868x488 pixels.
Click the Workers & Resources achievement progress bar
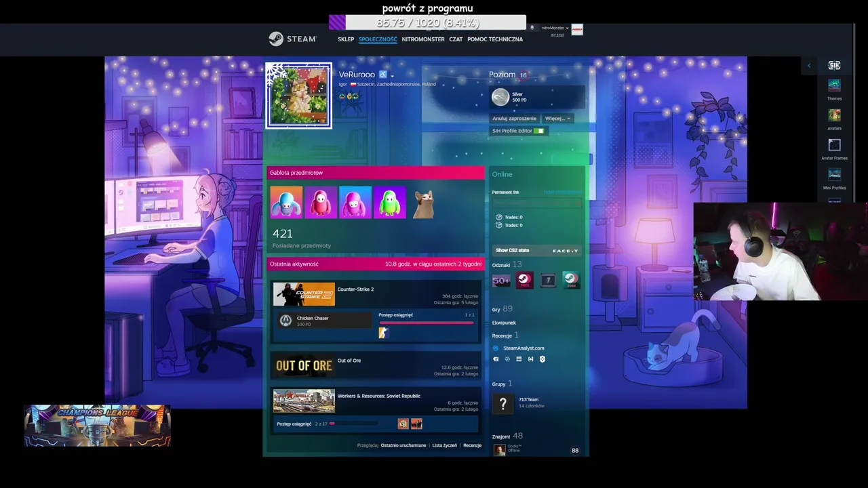pos(353,424)
